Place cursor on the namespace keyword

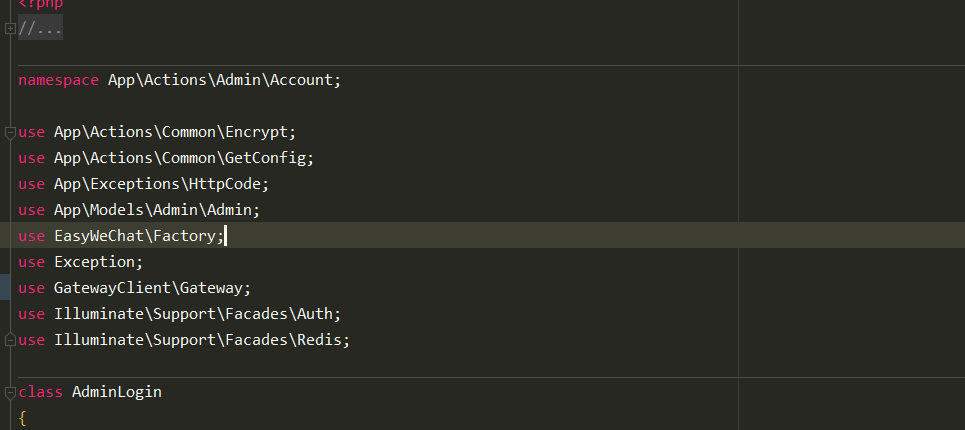pos(58,80)
